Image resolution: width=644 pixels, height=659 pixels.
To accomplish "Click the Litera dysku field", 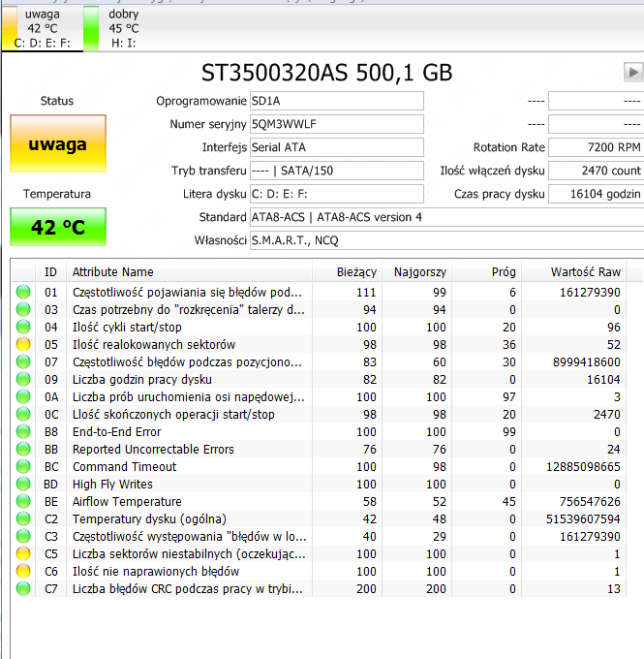I will coord(336,194).
